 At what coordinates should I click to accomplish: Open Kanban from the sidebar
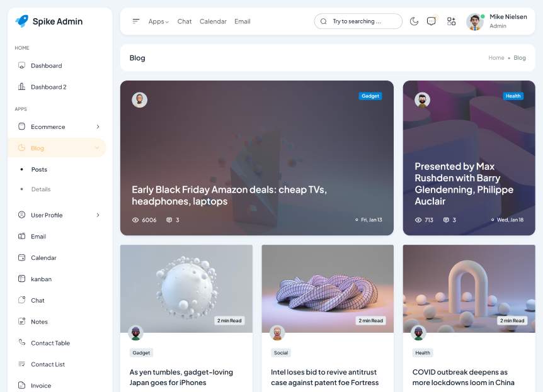[x=41, y=279]
